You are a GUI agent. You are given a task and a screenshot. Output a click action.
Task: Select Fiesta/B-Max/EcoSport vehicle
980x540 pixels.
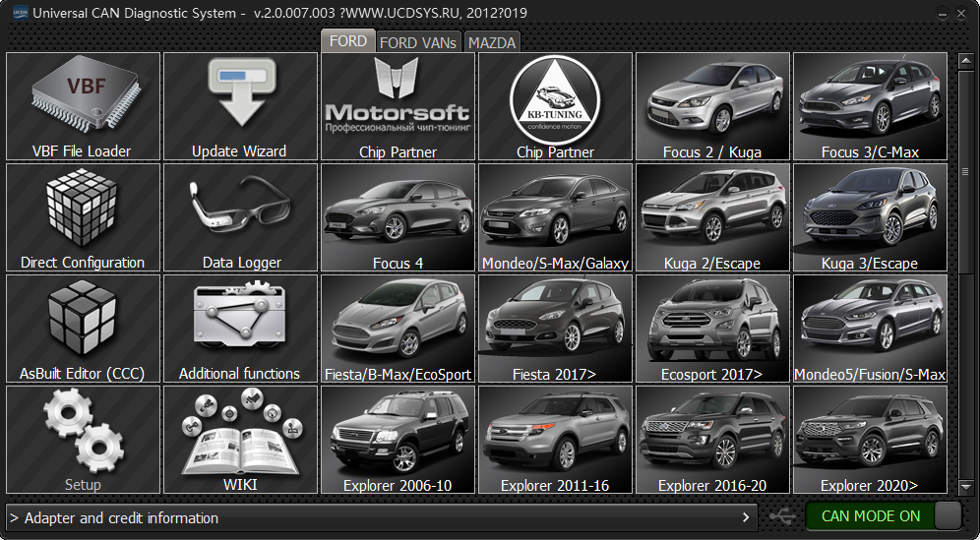coord(398,329)
